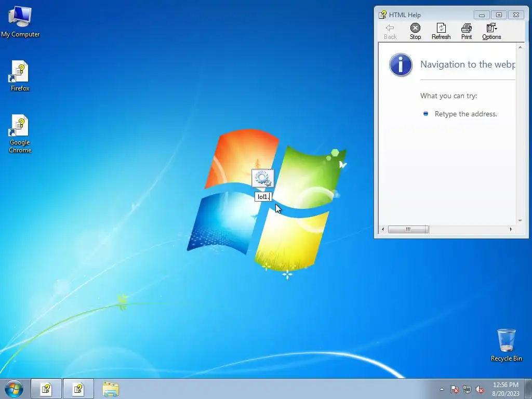Image resolution: width=532 pixels, height=399 pixels.
Task: Click the Back button in HTML Help
Action: point(390,32)
